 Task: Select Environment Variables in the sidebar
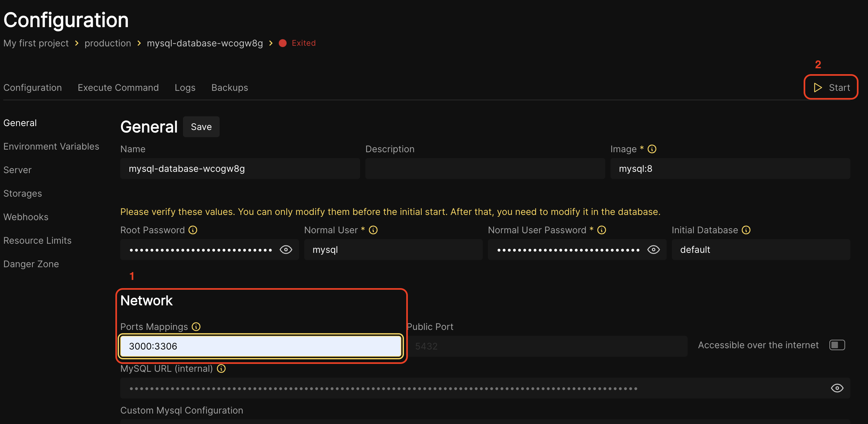pos(51,146)
